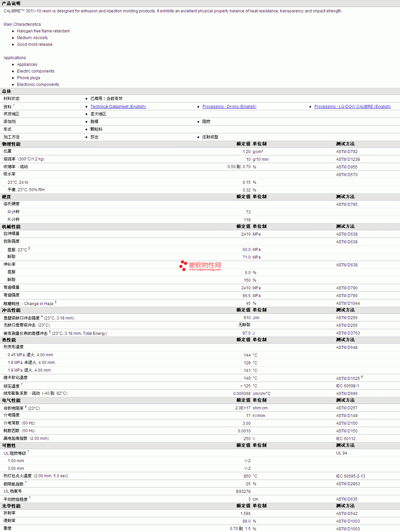
Task: Click the ASTM D570 test method
Action: (347, 175)
